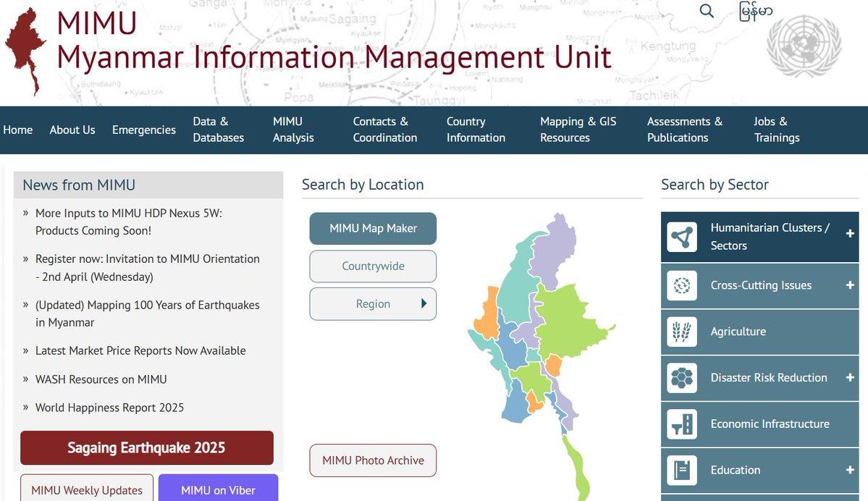
Task: Select Countrywide button
Action: pyautogui.click(x=373, y=266)
